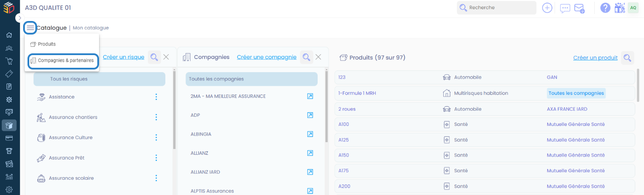
Task: Open the help question mark icon
Action: [605, 8]
